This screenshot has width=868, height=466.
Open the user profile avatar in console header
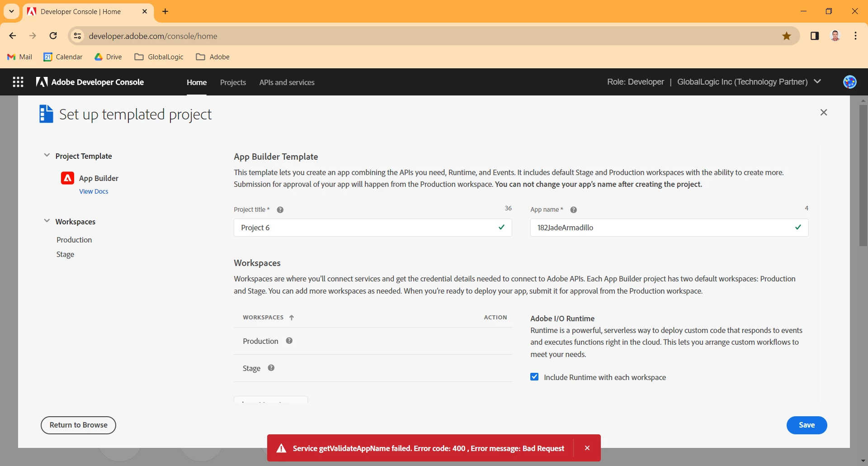pos(849,82)
